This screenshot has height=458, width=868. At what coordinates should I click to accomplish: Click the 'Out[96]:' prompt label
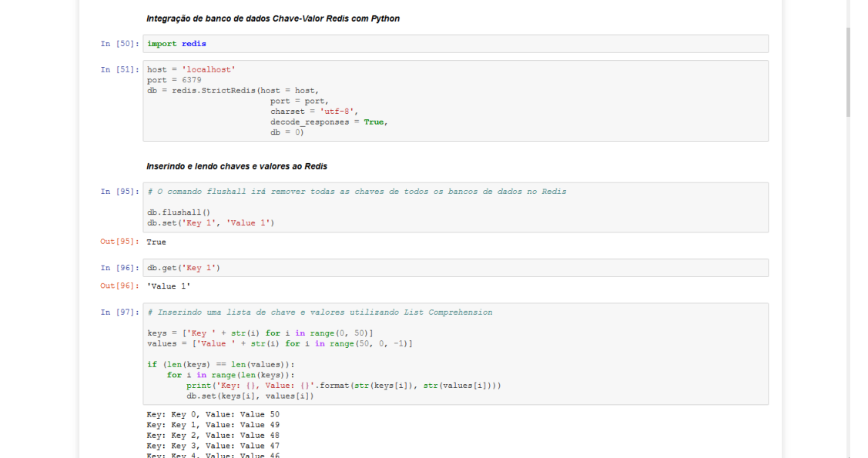click(x=119, y=286)
